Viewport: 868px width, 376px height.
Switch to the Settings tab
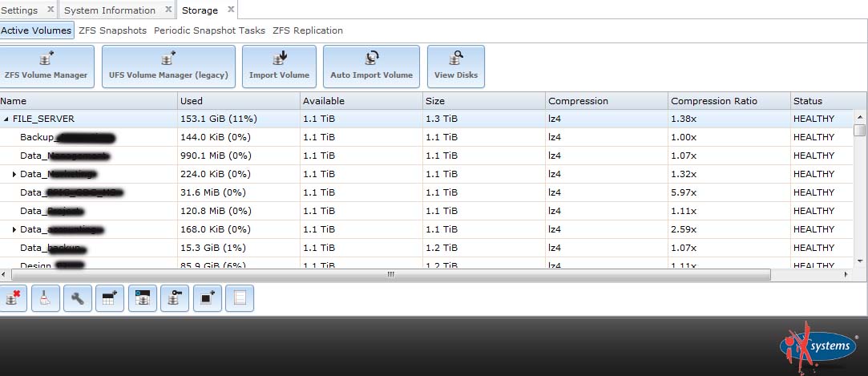19,10
